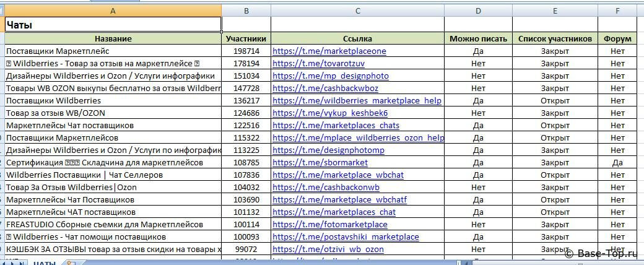Select the Форум header cell

617,38
